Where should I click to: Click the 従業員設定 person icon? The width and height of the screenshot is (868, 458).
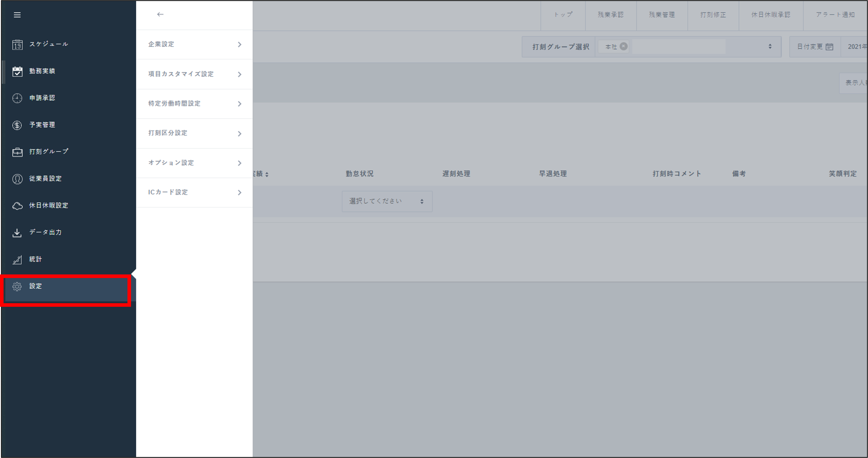17,179
